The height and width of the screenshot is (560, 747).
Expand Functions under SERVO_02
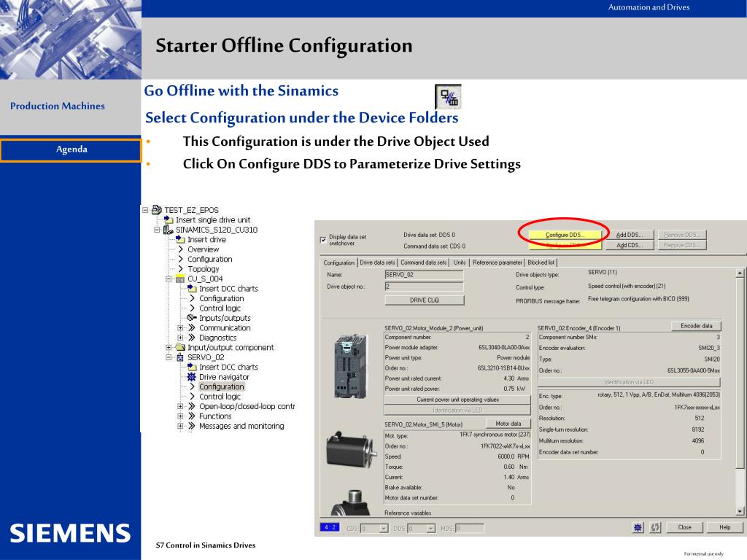point(180,416)
